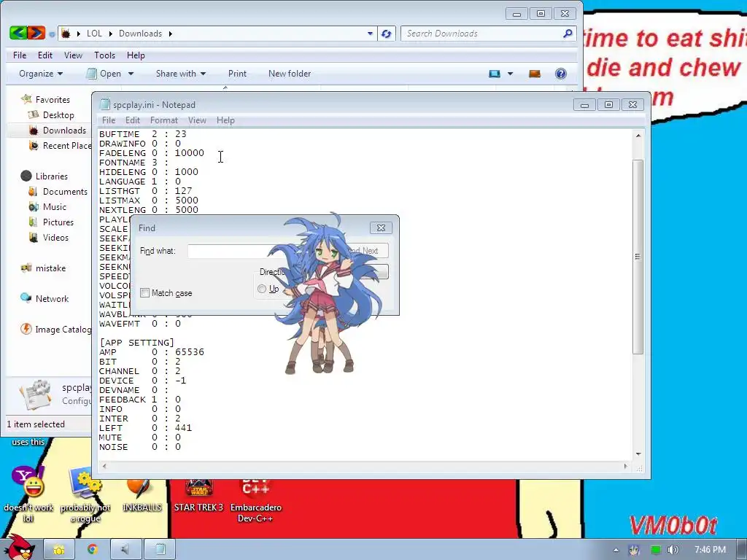Open the Notepad Help menu
This screenshot has width=747, height=560.
pyautogui.click(x=225, y=120)
